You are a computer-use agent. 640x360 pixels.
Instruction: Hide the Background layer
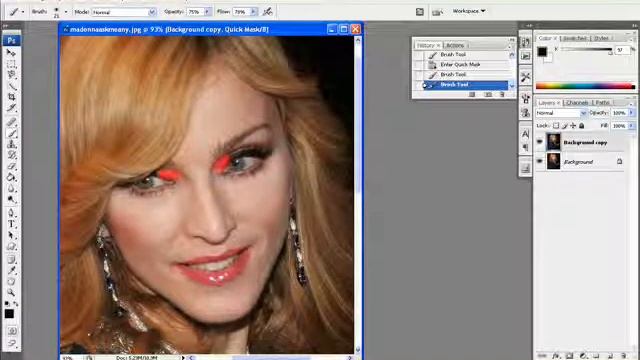540,162
